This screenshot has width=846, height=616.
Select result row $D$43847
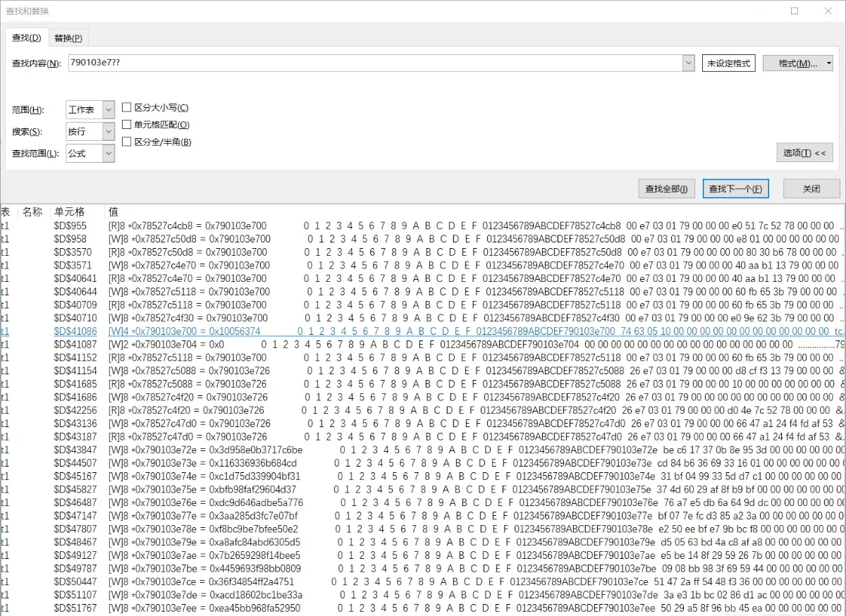click(x=422, y=450)
